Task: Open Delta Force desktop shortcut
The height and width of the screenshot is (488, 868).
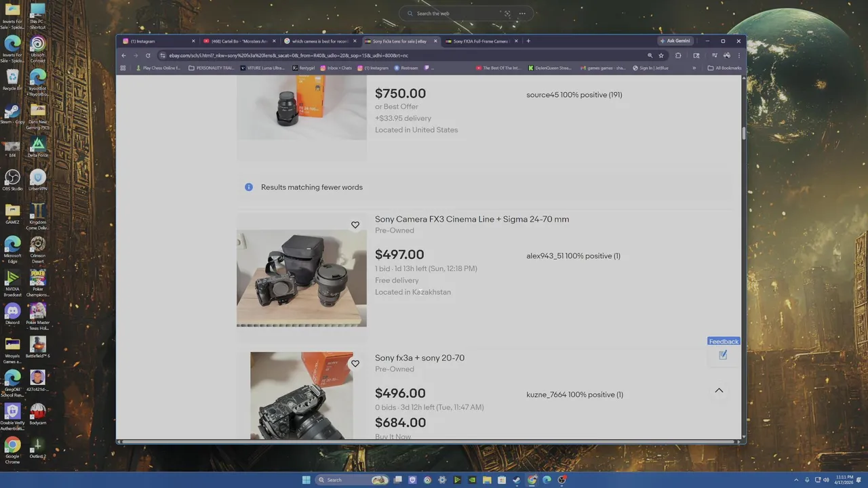Action: click(38, 147)
